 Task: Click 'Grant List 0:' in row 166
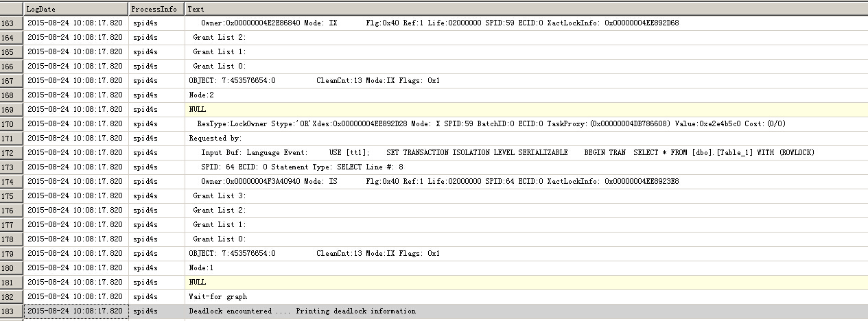(x=526, y=66)
